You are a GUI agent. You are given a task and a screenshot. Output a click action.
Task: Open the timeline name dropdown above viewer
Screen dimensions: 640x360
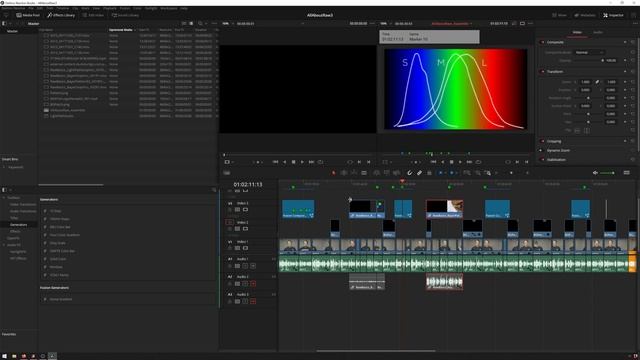(451, 24)
